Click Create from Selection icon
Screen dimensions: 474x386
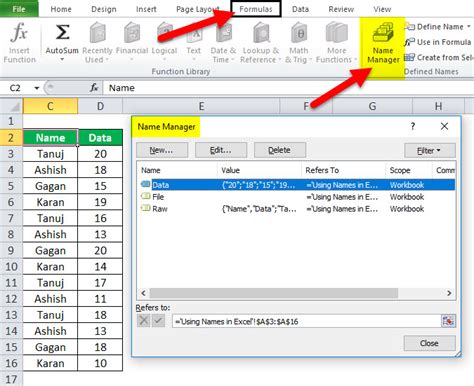(x=409, y=57)
